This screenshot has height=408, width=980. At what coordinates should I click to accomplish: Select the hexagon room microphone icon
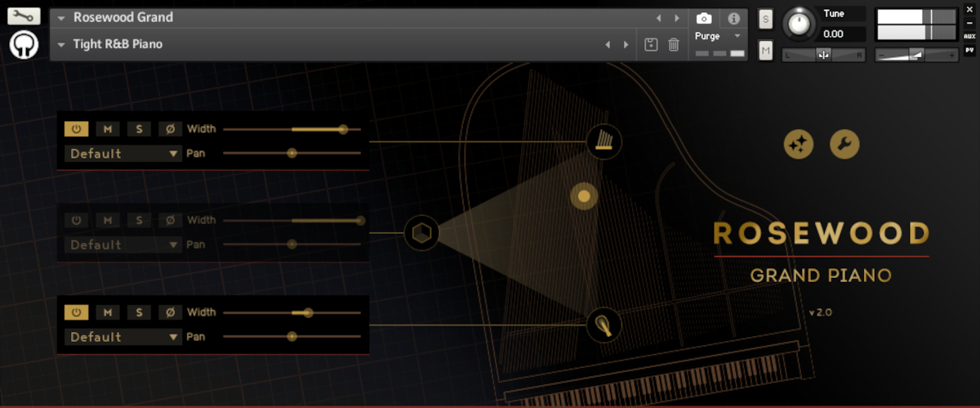pos(421,233)
